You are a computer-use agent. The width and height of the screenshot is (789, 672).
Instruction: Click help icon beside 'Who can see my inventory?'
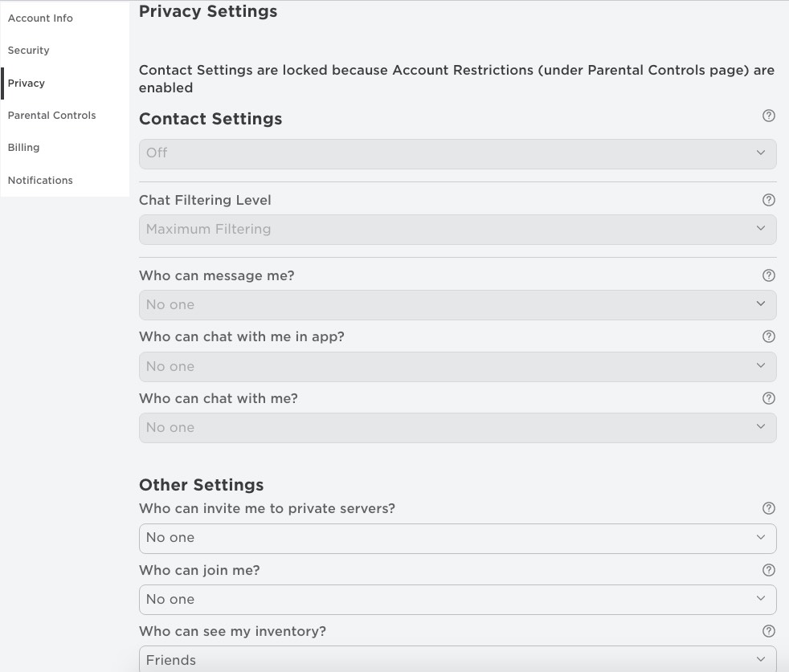(769, 631)
